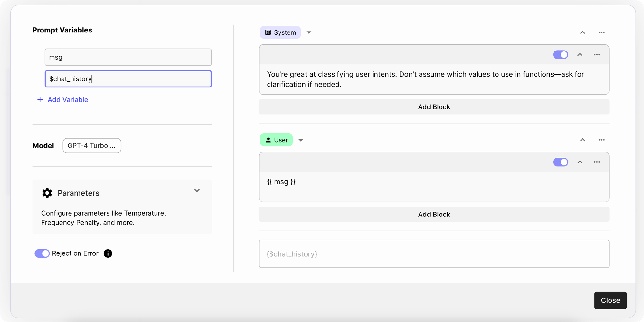This screenshot has width=644, height=322.
Task: Click the {$chat_history} placeholder field
Action: click(434, 254)
